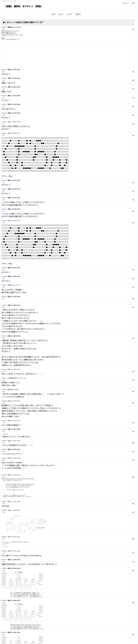The width and height of the screenshot is (138, 644).
Task: Open poster name 関西者 ◆Lover0CATM
Action: click(x=14, y=27)
